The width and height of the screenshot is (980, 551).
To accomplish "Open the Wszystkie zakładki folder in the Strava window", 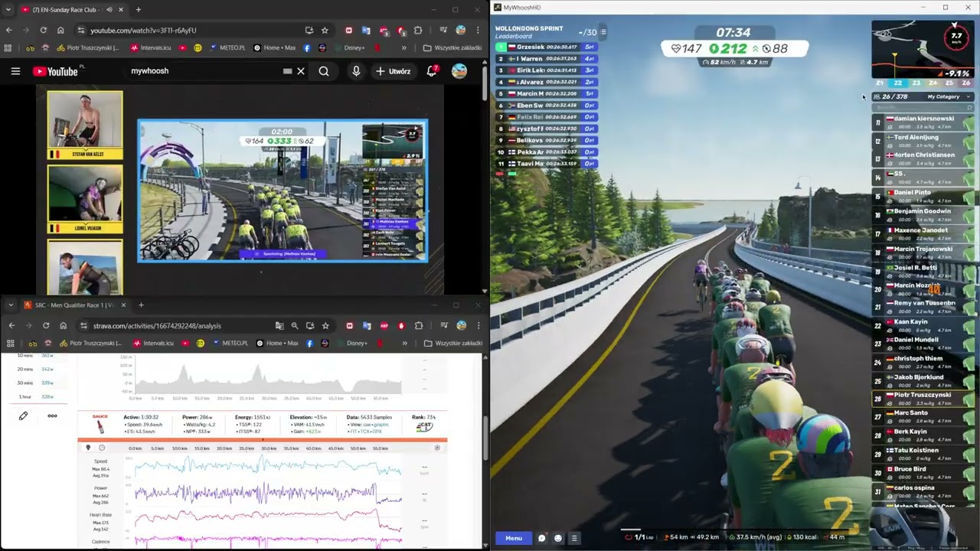I will pos(452,344).
